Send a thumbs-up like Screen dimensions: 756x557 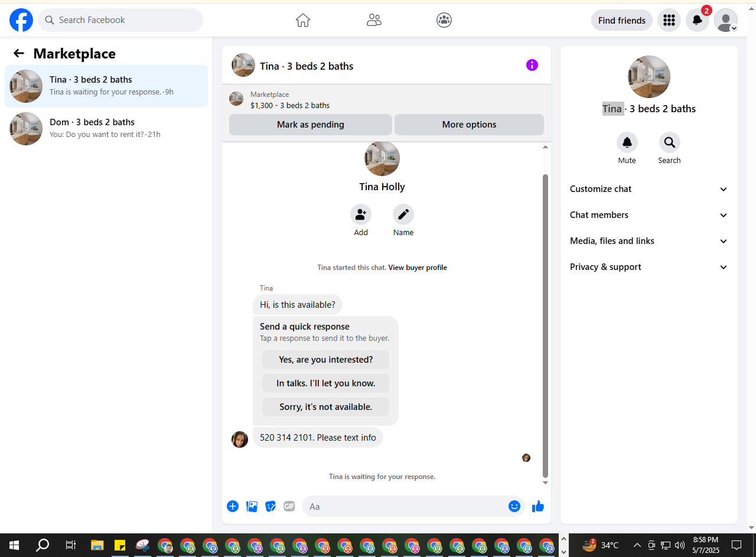[x=538, y=506]
